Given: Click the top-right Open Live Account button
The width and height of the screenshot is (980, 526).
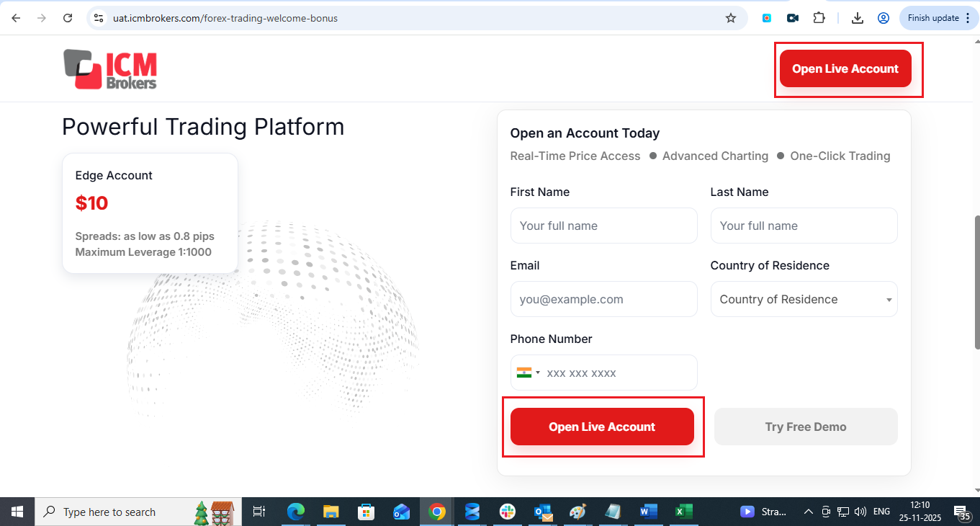Looking at the screenshot, I should [x=845, y=69].
